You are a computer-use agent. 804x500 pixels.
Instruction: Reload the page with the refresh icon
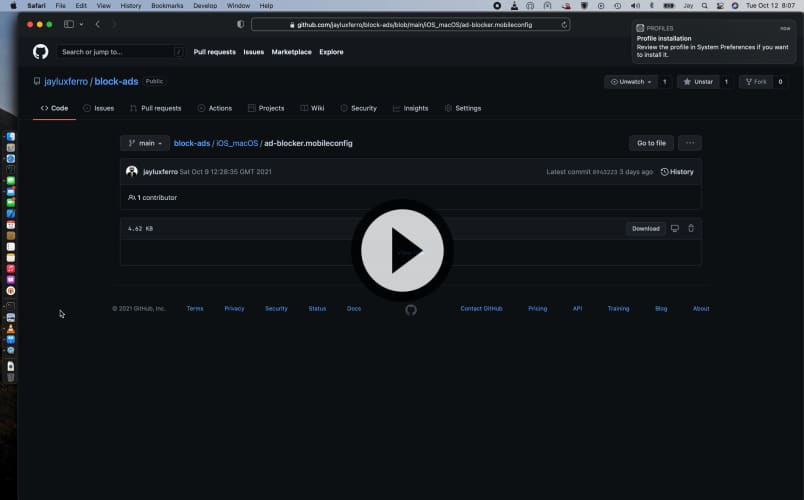click(564, 25)
